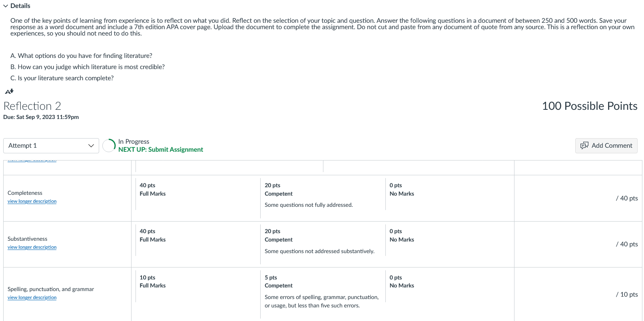Click NEXT UP: Submit Assignment text
Screen dimensions: 644x321
(x=161, y=150)
